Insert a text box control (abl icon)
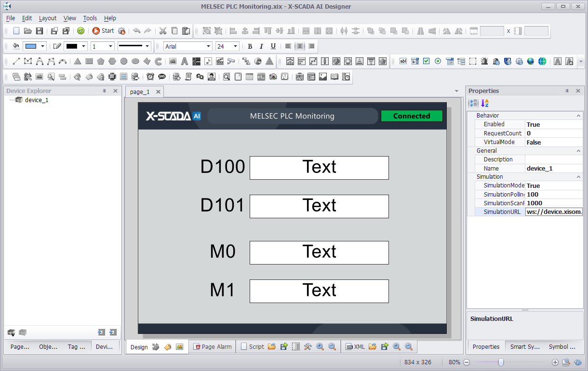The width and height of the screenshot is (588, 371). tap(403, 61)
